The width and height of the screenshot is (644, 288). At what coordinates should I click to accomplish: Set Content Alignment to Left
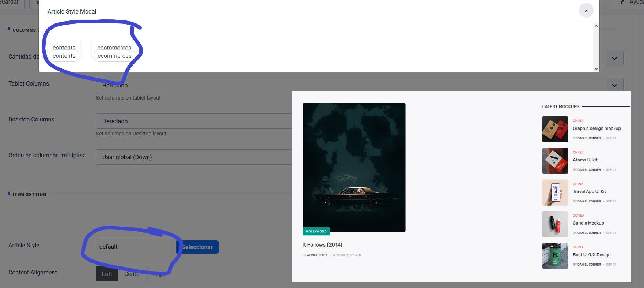[107, 274]
